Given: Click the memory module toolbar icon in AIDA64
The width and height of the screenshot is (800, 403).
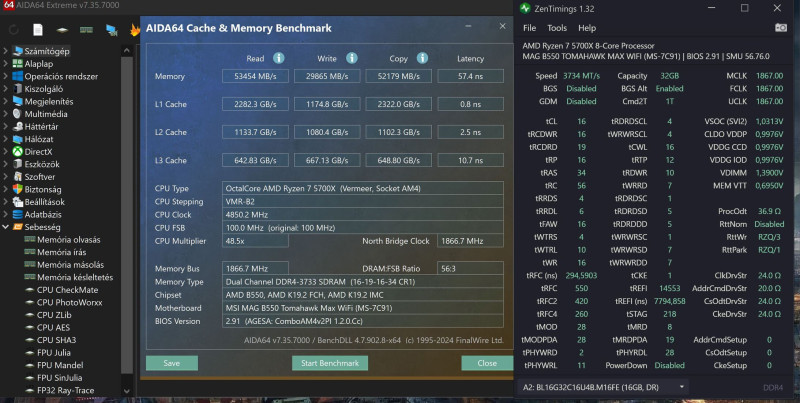Looking at the screenshot, I should 86,30.
